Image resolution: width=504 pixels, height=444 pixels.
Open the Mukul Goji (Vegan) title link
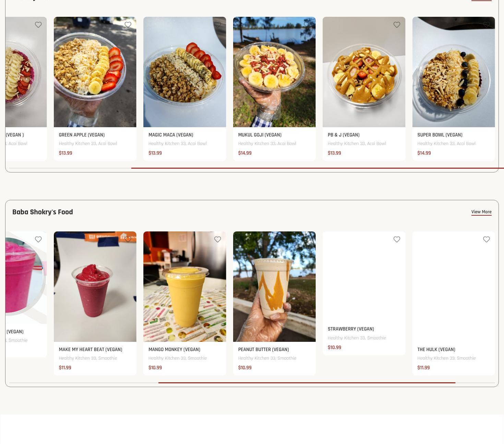[x=260, y=135]
